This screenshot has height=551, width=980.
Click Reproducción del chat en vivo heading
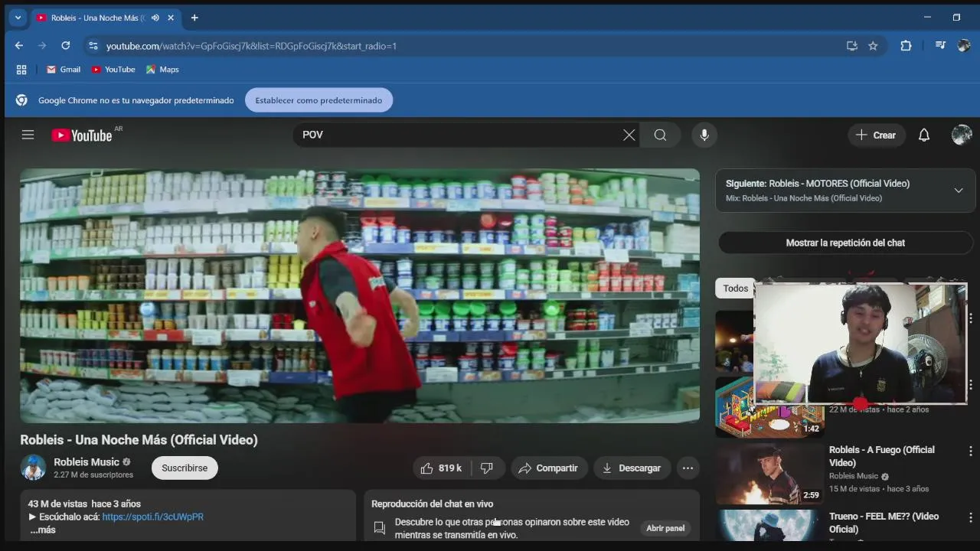(432, 504)
